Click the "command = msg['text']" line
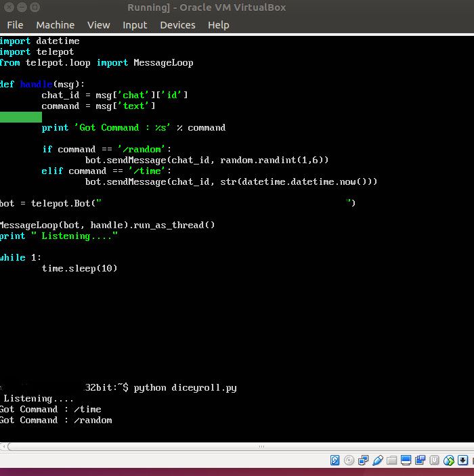Viewport: 474px width, 476px height. coord(99,106)
